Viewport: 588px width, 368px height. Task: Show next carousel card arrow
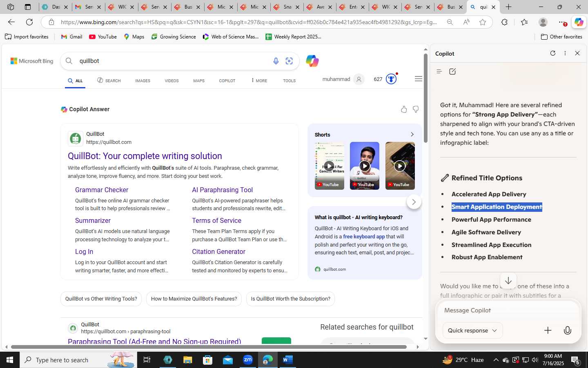coord(414,202)
